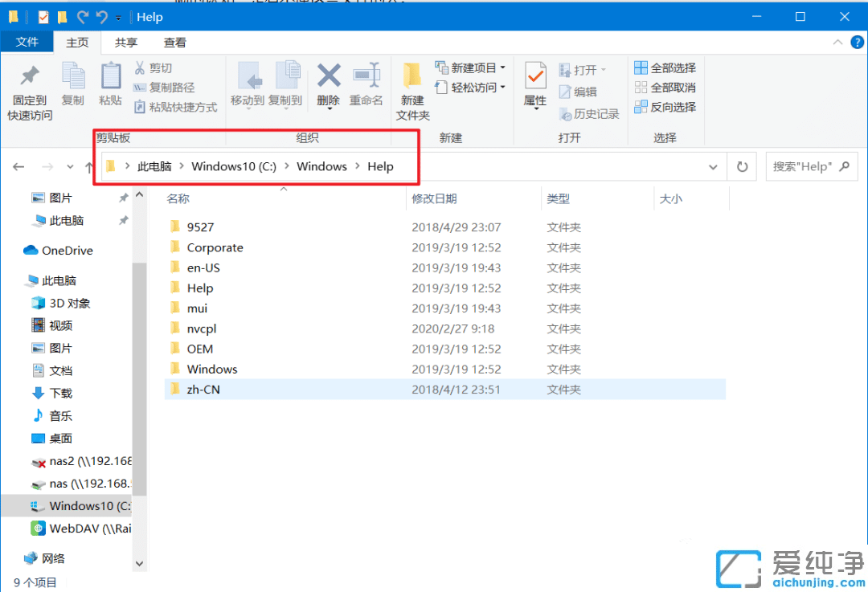Click the Back navigation arrow
The height and width of the screenshot is (592, 868).
coord(18,166)
